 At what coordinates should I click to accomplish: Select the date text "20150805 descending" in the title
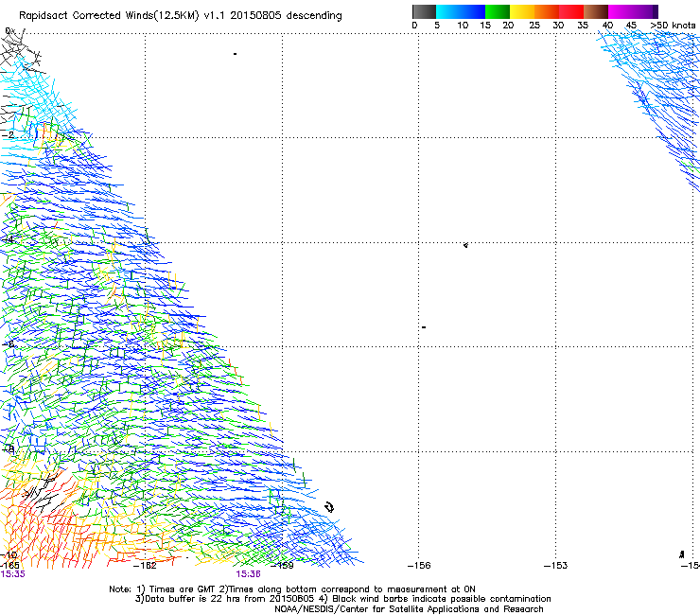[x=286, y=16]
